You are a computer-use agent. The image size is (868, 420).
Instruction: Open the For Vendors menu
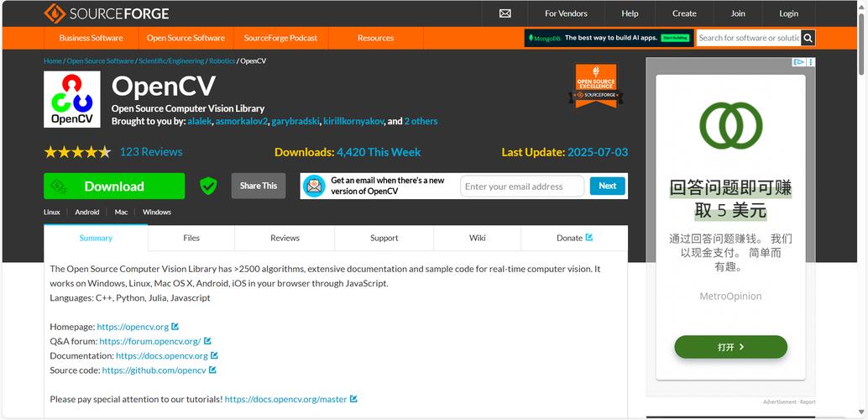point(566,13)
